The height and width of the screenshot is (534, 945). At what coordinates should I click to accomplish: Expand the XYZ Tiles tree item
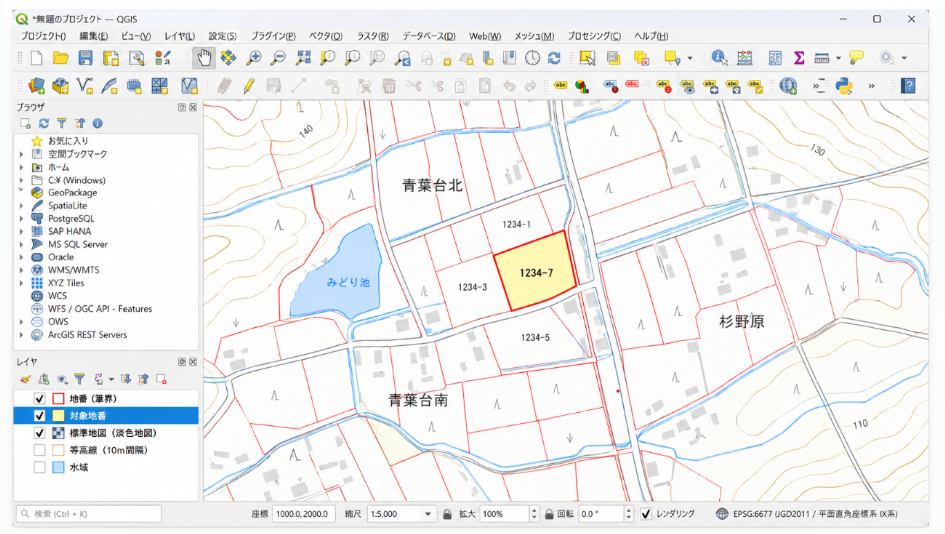[22, 283]
